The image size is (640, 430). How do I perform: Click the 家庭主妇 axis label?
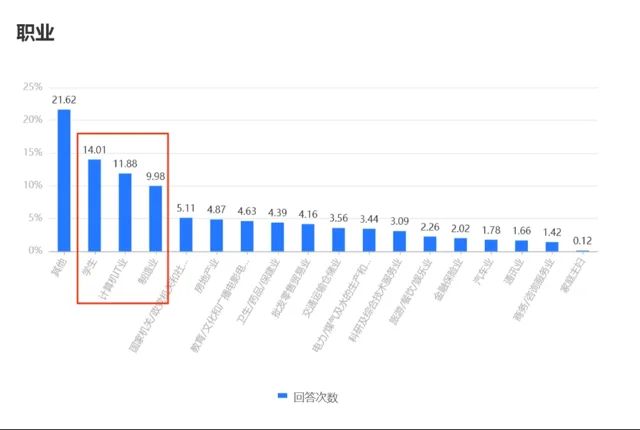pyautogui.click(x=573, y=275)
